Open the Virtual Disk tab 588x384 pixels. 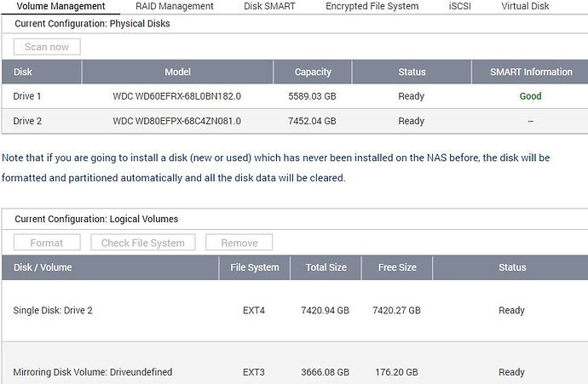point(525,6)
